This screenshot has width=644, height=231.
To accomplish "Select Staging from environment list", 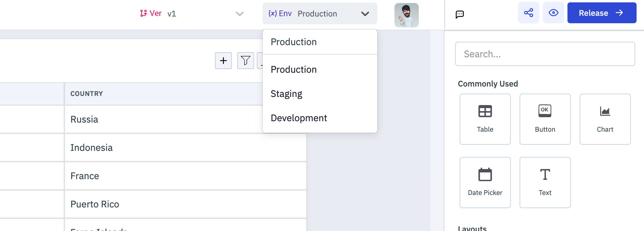I will click(x=287, y=94).
